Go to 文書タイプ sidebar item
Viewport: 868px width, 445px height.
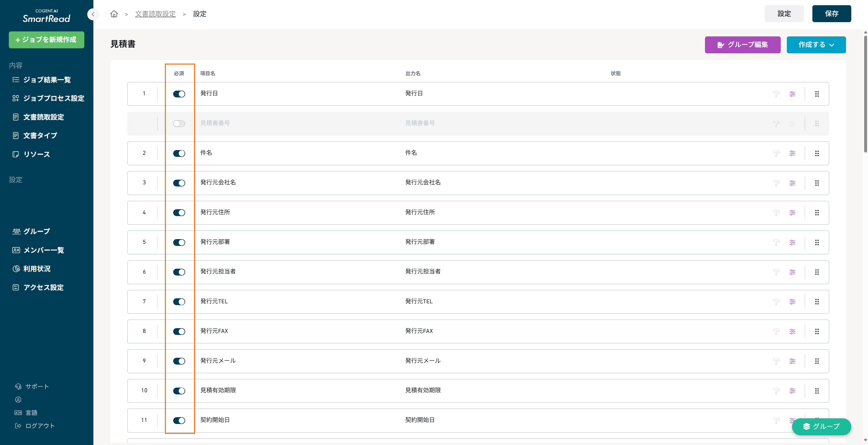coord(40,135)
